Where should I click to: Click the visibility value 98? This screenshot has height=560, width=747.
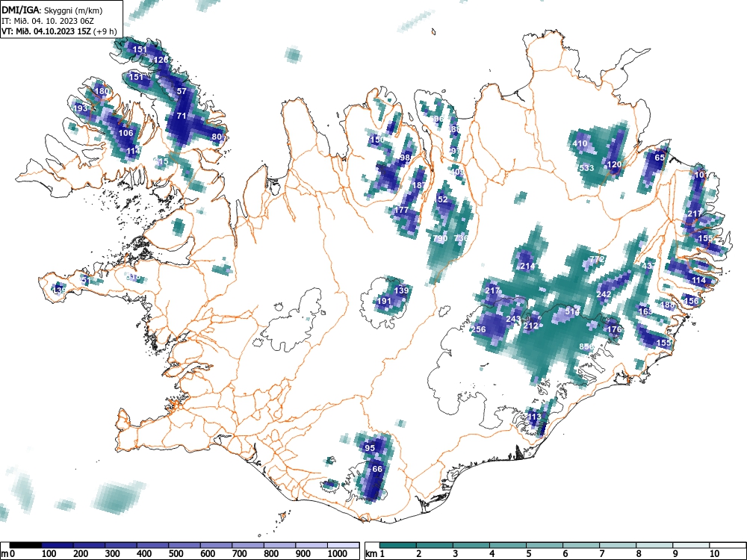click(406, 158)
